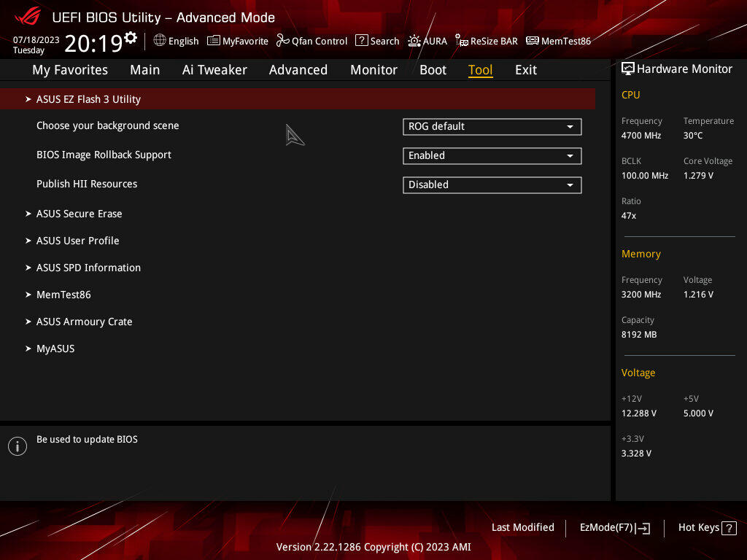The height and width of the screenshot is (560, 747).
Task: Click the language globe icon
Action: click(160, 40)
